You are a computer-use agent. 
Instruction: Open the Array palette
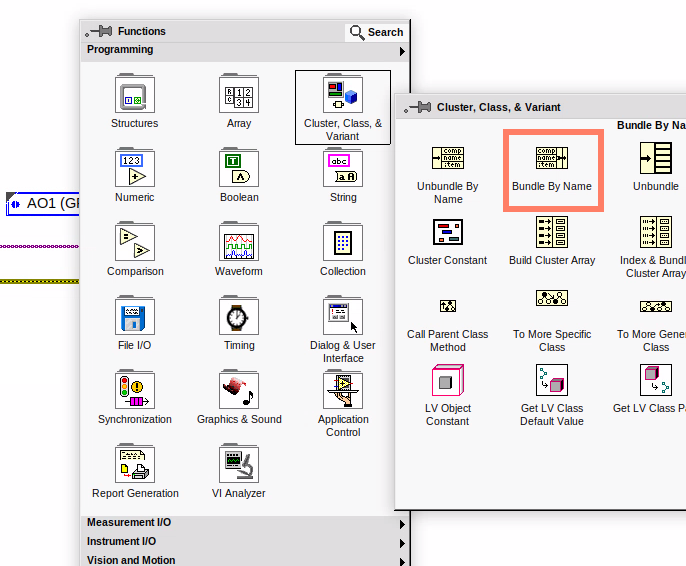point(239,94)
